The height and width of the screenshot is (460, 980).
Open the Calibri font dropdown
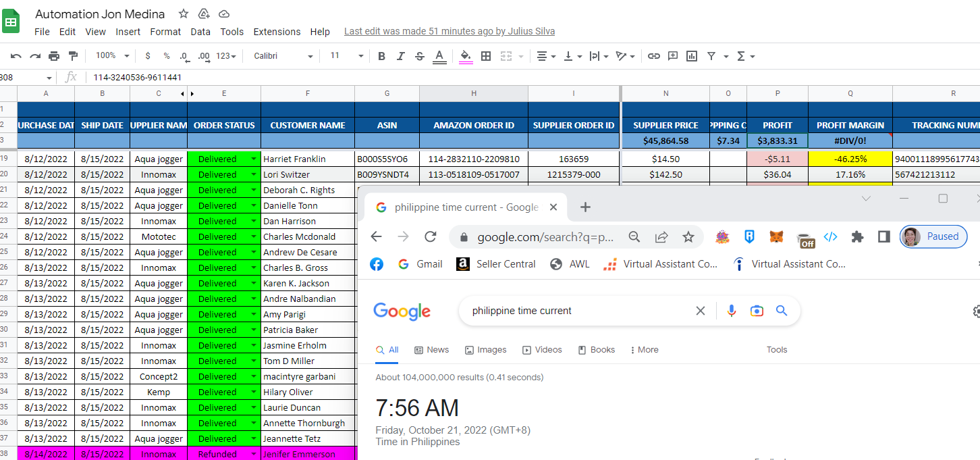click(x=283, y=56)
